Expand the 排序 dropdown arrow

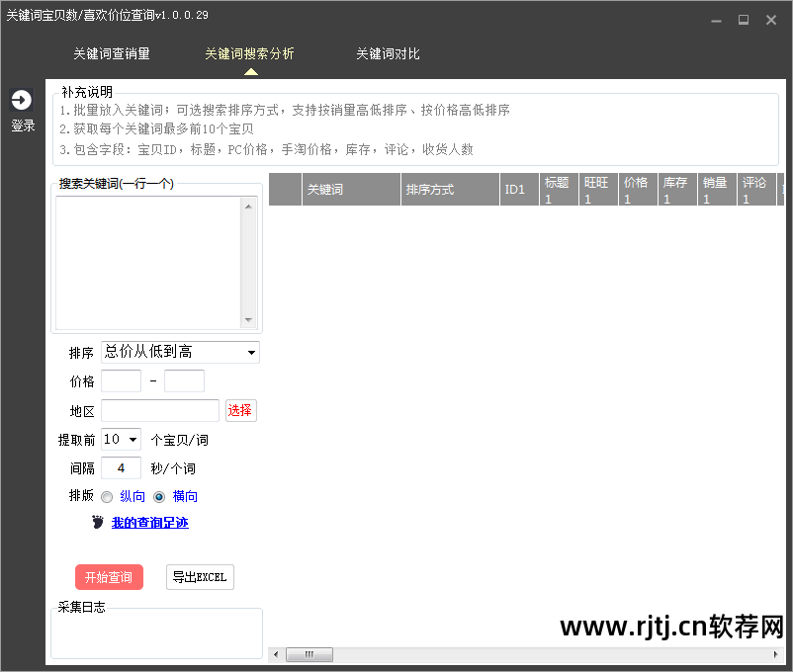tap(252, 351)
